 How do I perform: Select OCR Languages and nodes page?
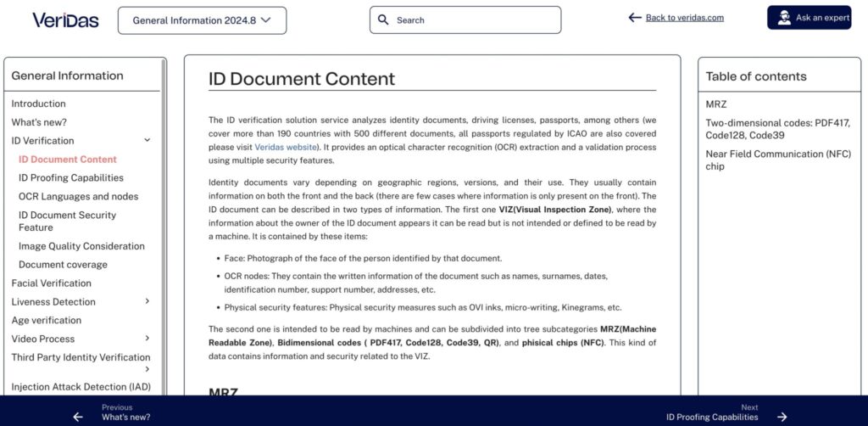[x=78, y=197]
